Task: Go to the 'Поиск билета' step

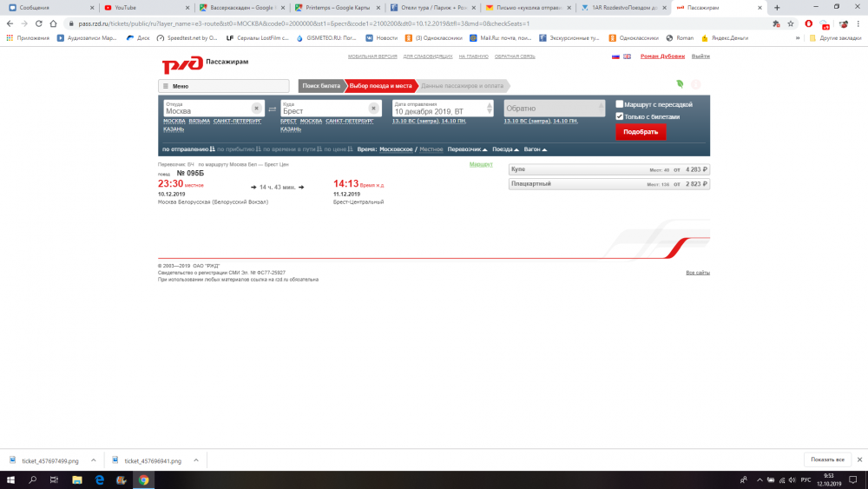Action: (x=321, y=86)
